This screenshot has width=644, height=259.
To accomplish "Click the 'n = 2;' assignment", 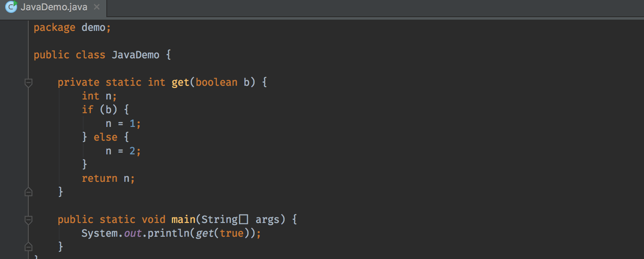I will 123,151.
